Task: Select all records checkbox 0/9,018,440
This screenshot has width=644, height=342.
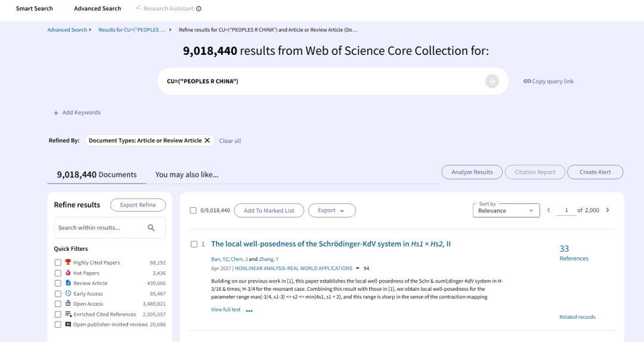Action: click(x=193, y=210)
